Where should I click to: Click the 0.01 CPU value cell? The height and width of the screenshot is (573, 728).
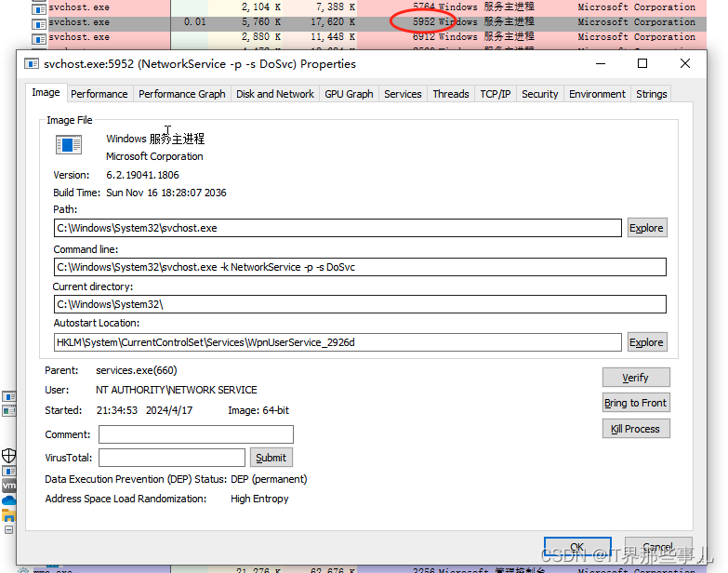click(x=194, y=21)
